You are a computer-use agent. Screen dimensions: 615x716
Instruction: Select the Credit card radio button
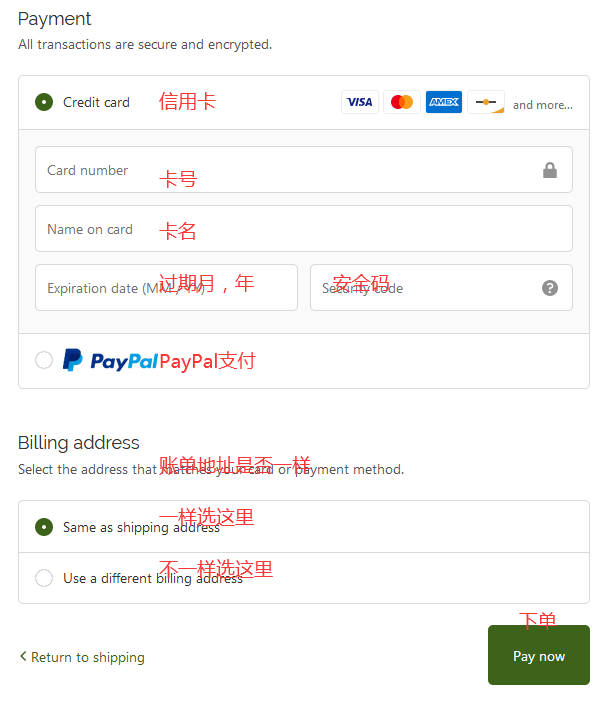(x=44, y=102)
